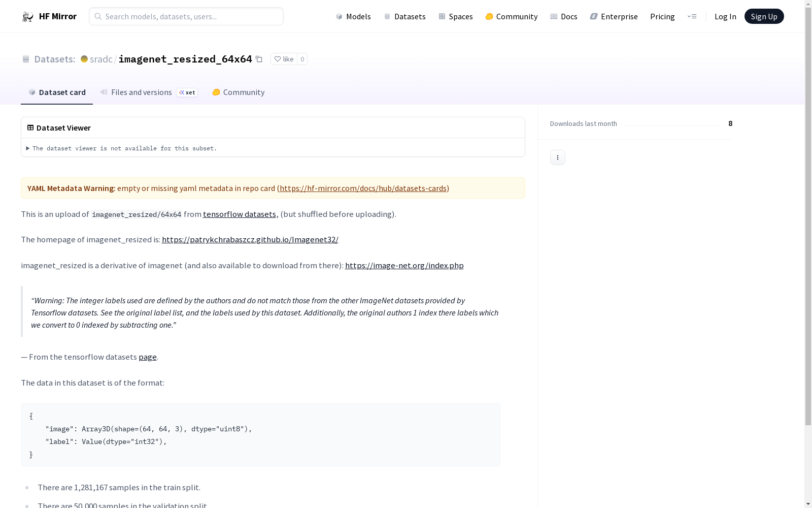This screenshot has height=508, width=812.
Task: Expand dataset viewer unavailable message
Action: [122, 148]
